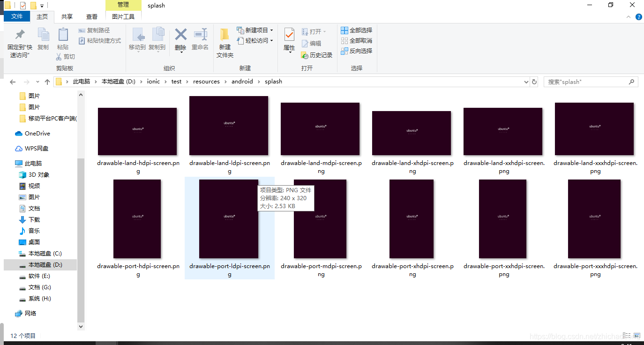
Task: Open the Picture Tools (图片工具) tab
Action: tap(123, 16)
